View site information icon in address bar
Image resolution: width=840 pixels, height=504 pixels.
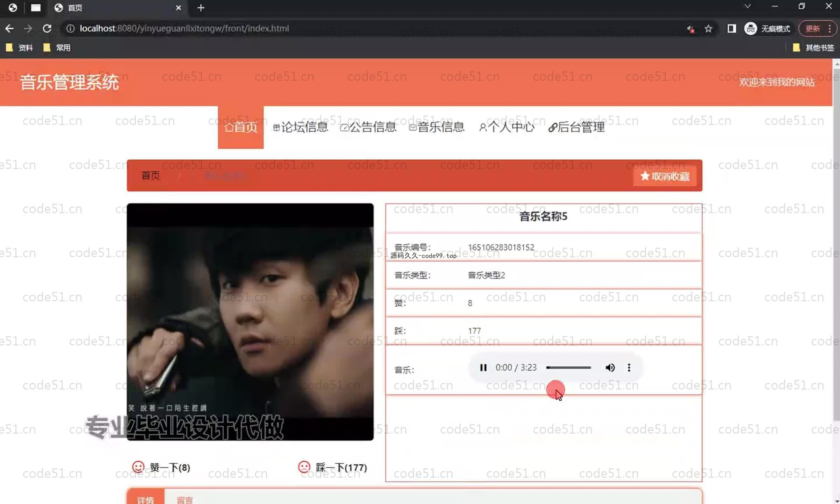[70, 28]
